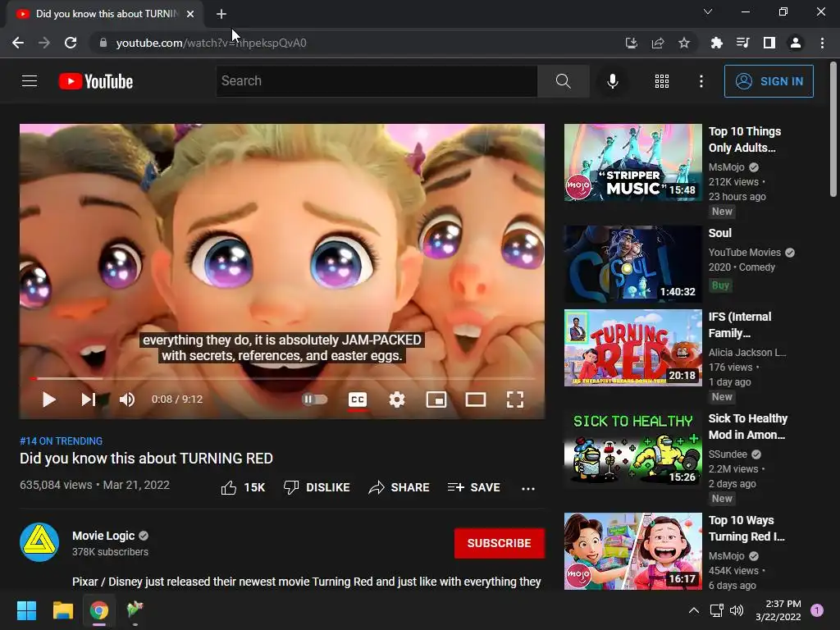Open Chrome profile avatar menu

(x=796, y=43)
